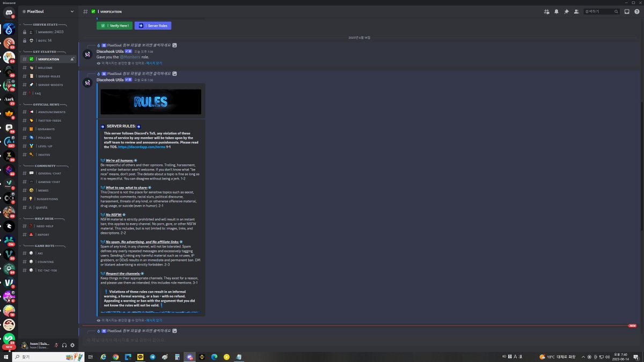Open the white W server icon

click(x=9, y=283)
